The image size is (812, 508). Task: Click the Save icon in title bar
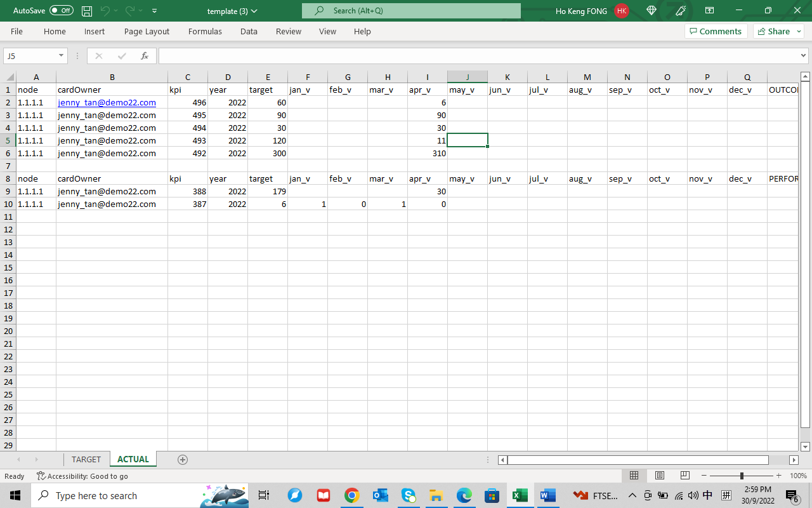87,11
